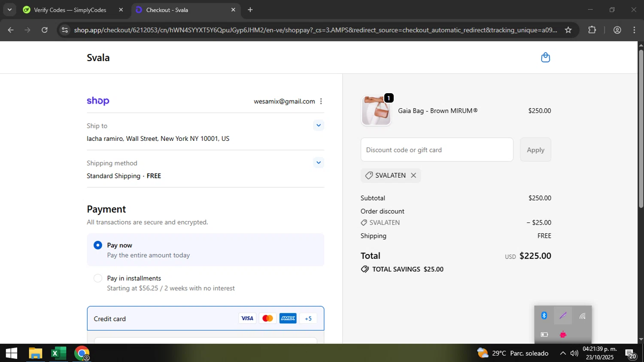644x362 pixels.
Task: Click the wireless cast icon in tray popup
Action: tap(582, 316)
